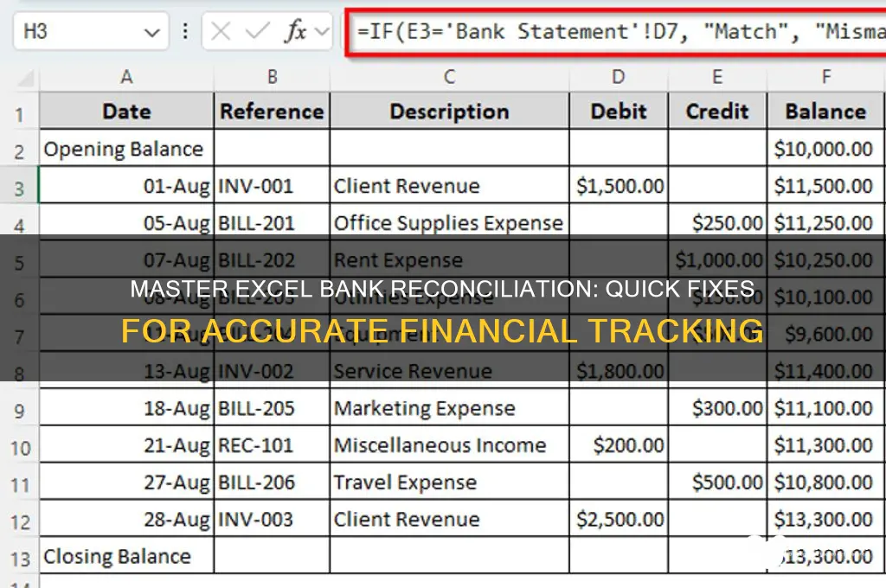This screenshot has height=588, width=886.
Task: Click the 'Office Supplies Expense' cell
Action: point(449,222)
